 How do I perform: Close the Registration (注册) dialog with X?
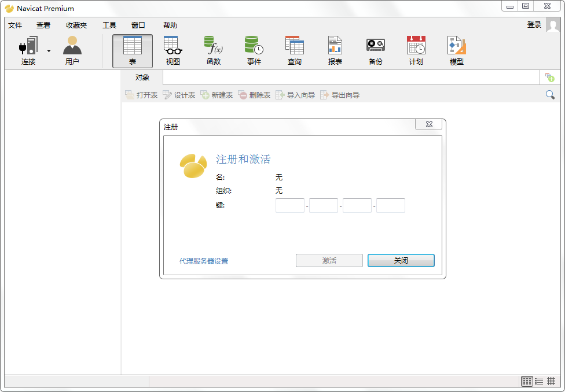click(x=429, y=124)
